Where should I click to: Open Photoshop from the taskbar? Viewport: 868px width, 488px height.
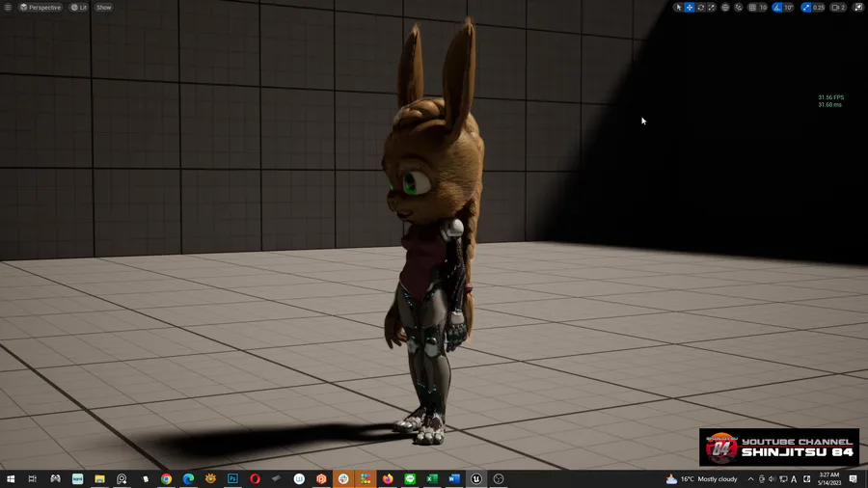[x=232, y=479]
